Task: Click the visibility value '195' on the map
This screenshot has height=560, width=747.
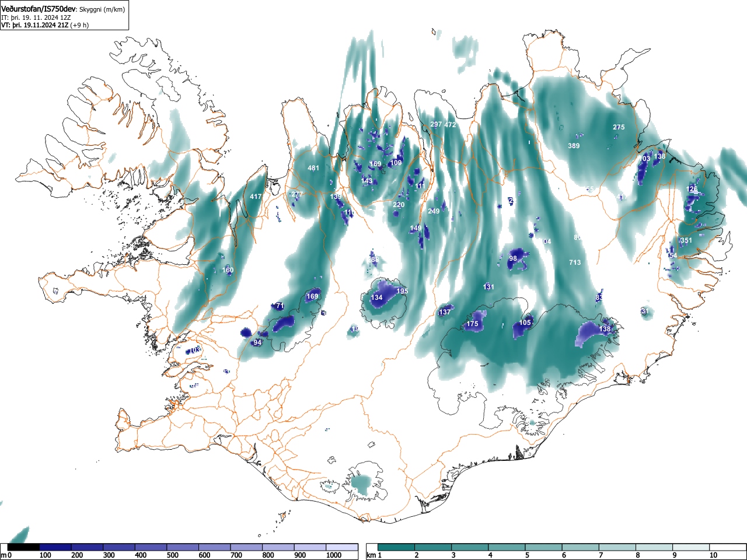Action: (402, 291)
